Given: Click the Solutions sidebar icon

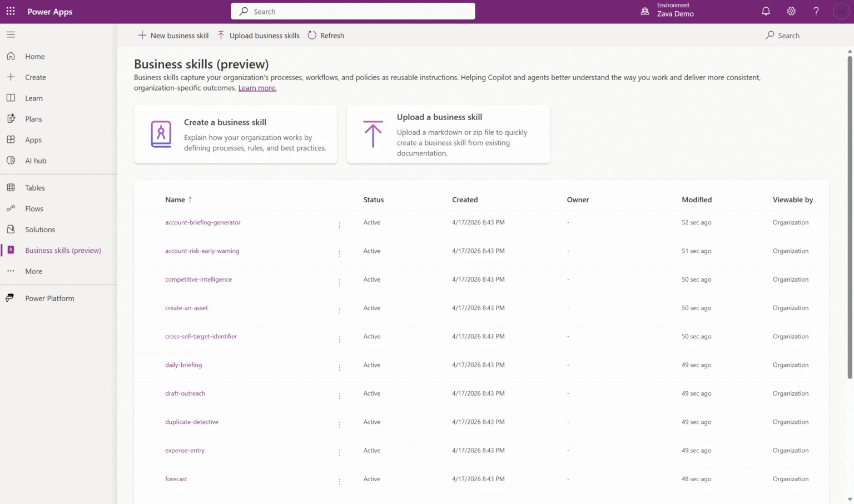Looking at the screenshot, I should pyautogui.click(x=11, y=229).
